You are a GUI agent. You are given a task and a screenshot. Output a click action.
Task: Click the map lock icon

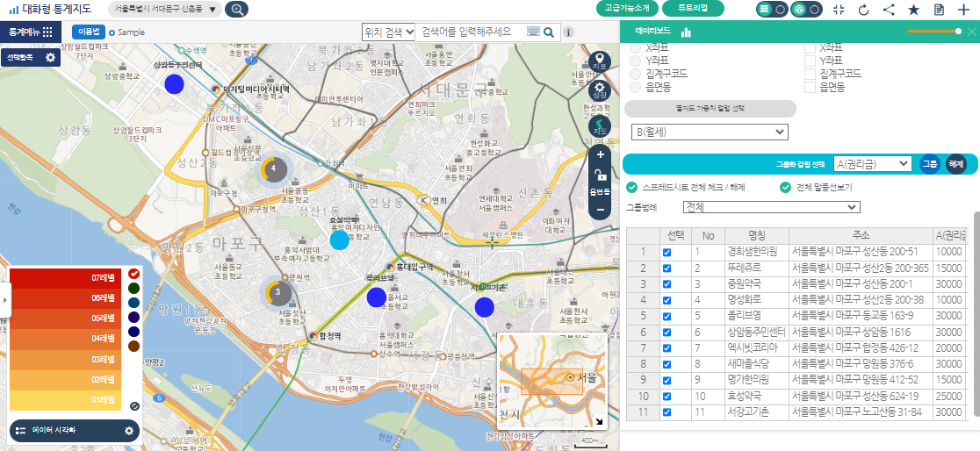601,174
